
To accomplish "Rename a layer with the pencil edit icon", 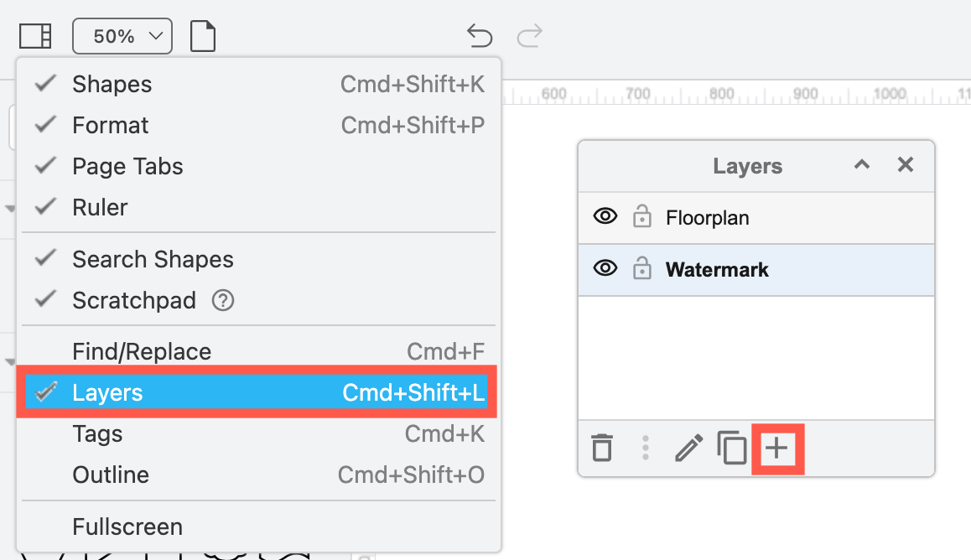I will click(688, 449).
